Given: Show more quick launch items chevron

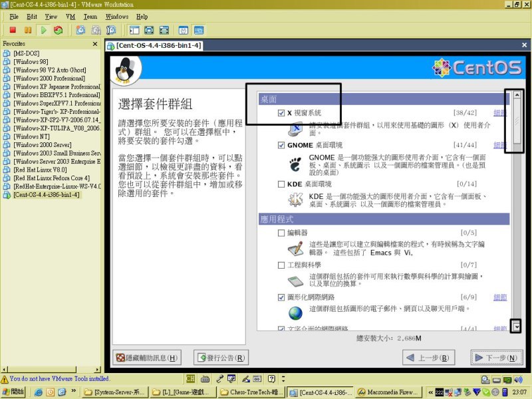Looking at the screenshot, I should pos(73,391).
